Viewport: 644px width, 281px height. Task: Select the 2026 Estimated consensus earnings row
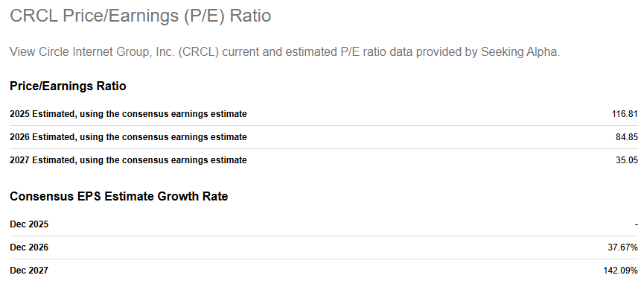point(324,137)
